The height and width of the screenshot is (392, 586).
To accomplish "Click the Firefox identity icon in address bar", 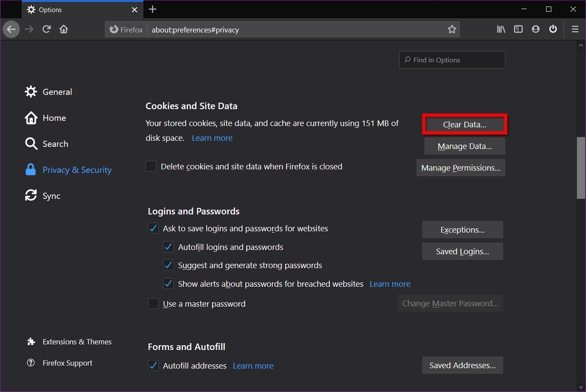I will (126, 29).
